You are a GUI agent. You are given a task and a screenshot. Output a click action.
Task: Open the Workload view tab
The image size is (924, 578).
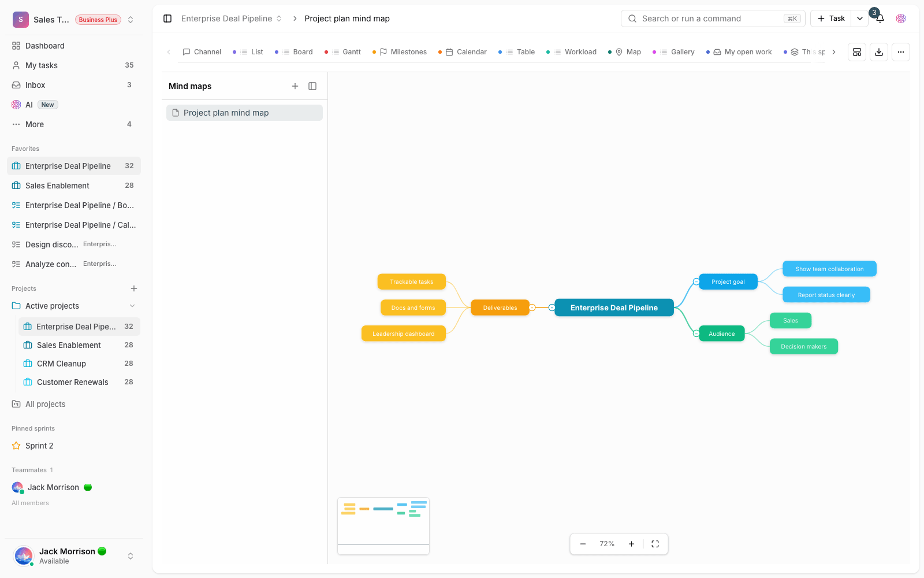click(572, 52)
